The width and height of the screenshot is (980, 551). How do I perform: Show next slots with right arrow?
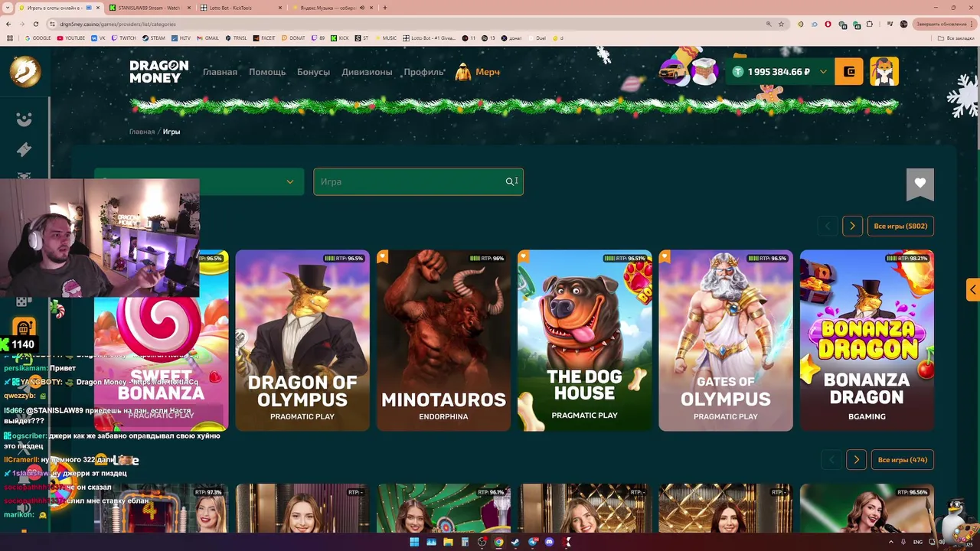click(x=852, y=226)
